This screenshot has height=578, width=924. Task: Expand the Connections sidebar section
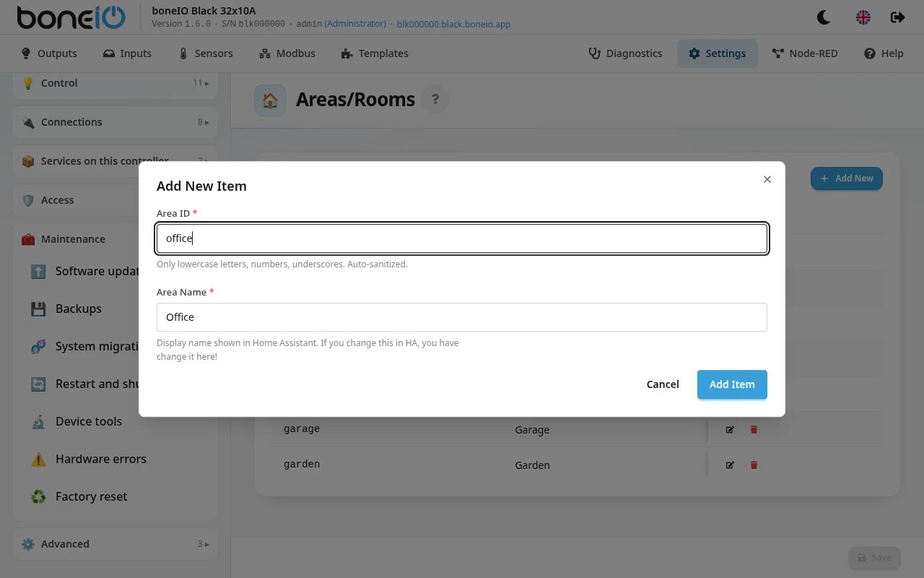(x=115, y=122)
